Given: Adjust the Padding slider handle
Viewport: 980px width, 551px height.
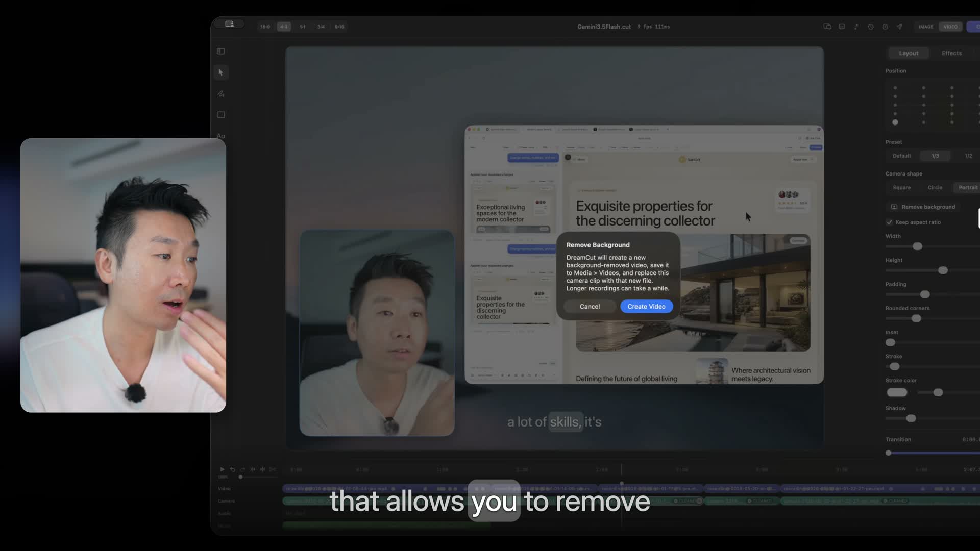Looking at the screenshot, I should click(x=925, y=294).
